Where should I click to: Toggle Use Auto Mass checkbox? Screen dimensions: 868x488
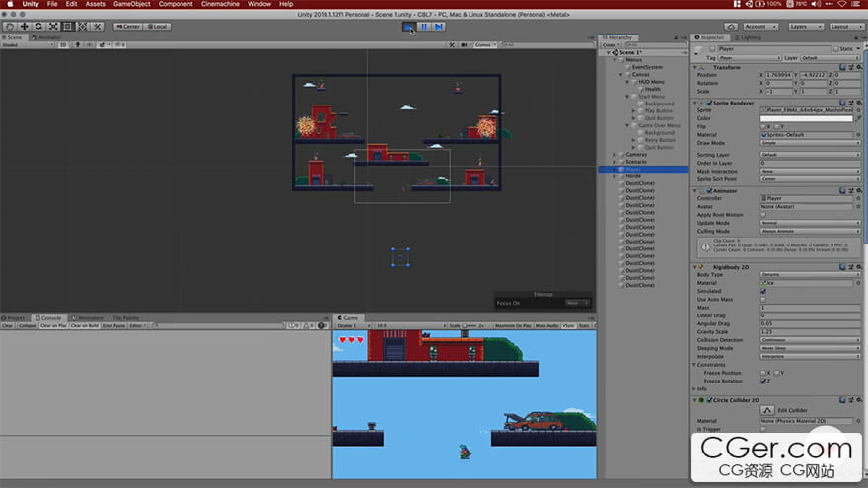click(x=763, y=299)
